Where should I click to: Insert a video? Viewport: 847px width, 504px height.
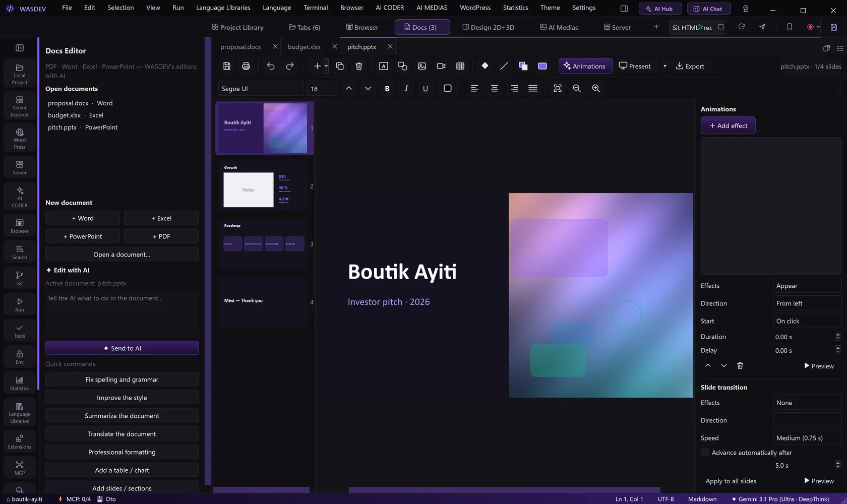pyautogui.click(x=441, y=66)
